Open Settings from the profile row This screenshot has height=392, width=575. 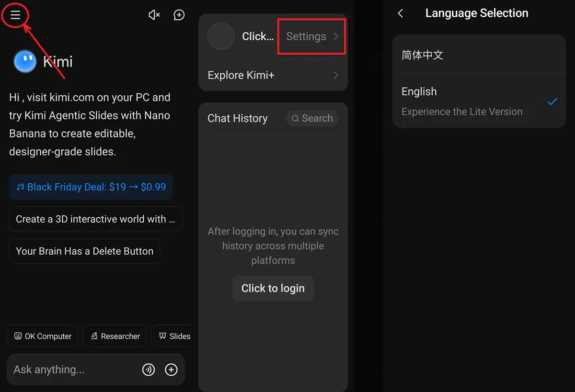point(311,36)
